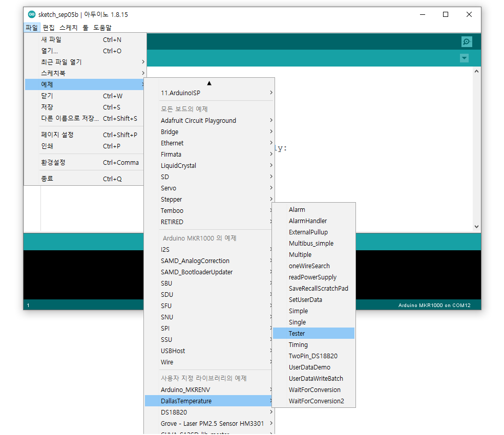Expand 최근 파일 열기 submenu

point(84,62)
